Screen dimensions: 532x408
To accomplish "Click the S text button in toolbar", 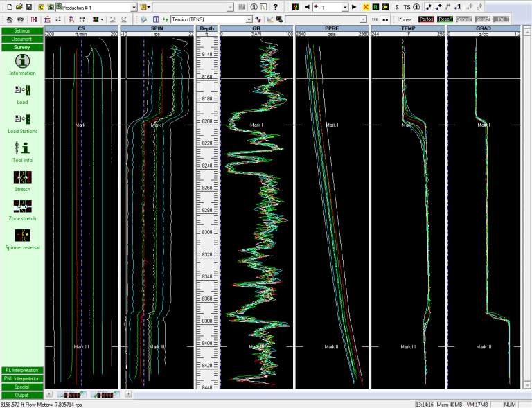I will coord(397,7).
